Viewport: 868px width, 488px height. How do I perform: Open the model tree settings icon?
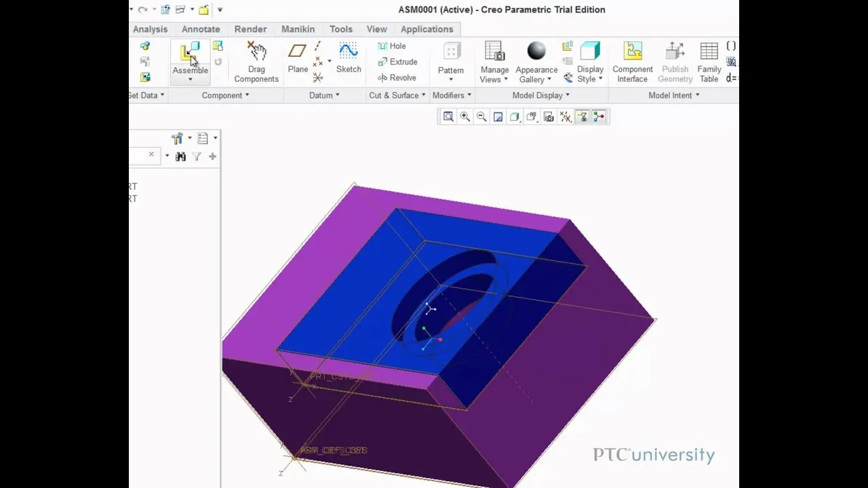tap(178, 138)
